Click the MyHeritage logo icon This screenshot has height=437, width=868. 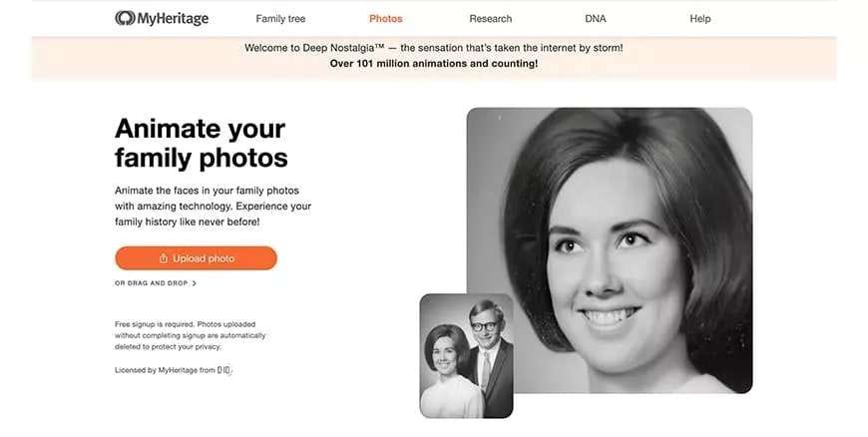pyautogui.click(x=125, y=18)
